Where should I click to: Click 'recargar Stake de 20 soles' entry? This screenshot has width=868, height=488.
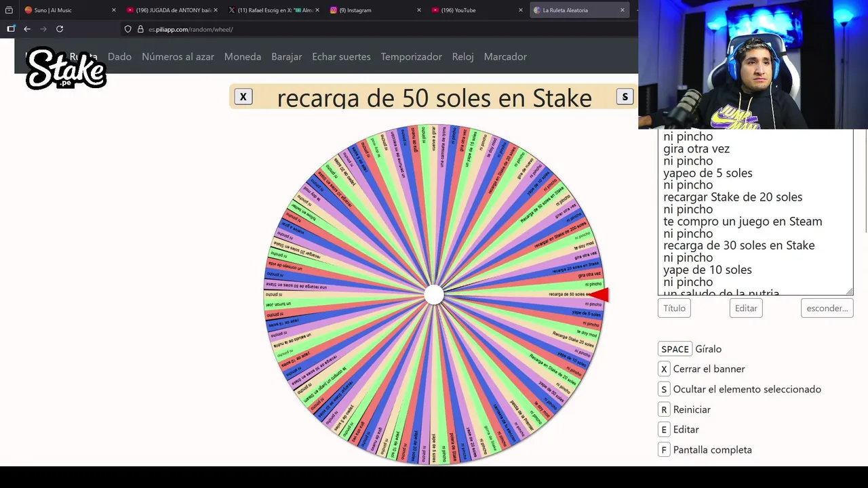pyautogui.click(x=733, y=197)
